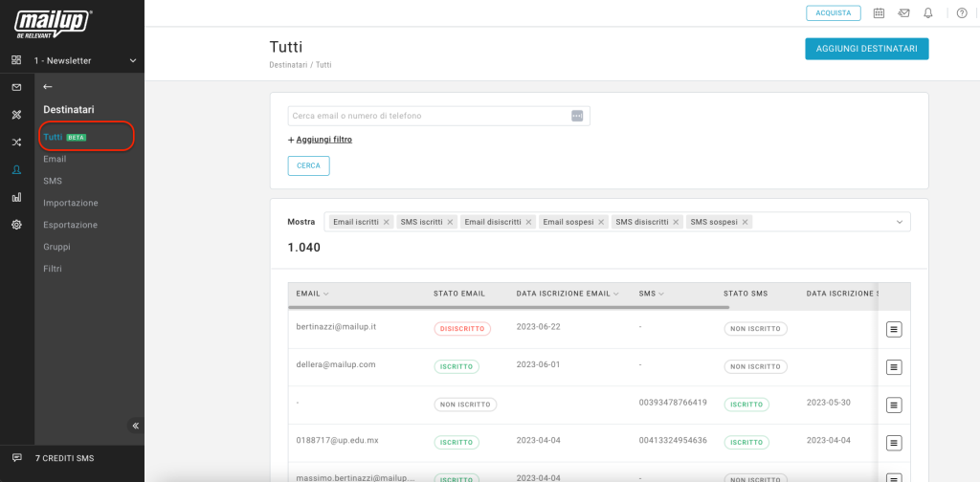Sort by the EMAIL column header
Viewport: 980px width, 482px height.
(x=313, y=294)
